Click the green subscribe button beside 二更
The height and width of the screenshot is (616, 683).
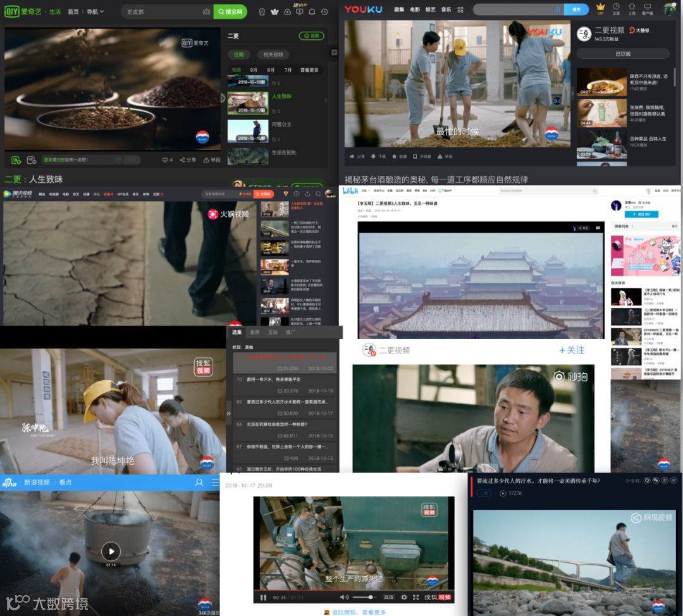pos(311,35)
